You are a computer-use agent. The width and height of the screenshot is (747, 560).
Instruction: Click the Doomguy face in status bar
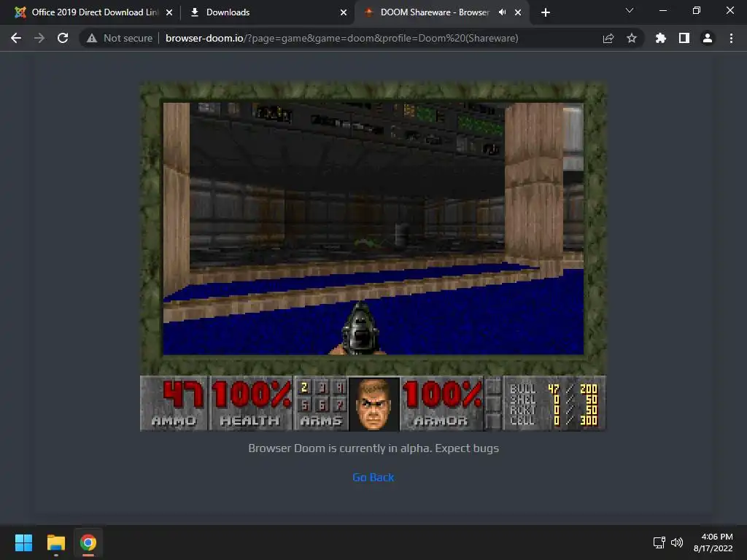click(374, 404)
